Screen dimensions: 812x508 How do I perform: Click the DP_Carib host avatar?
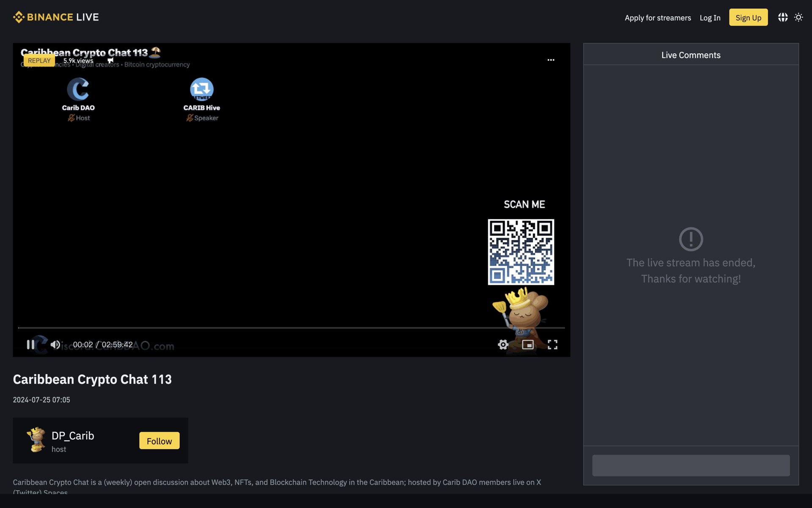36,440
